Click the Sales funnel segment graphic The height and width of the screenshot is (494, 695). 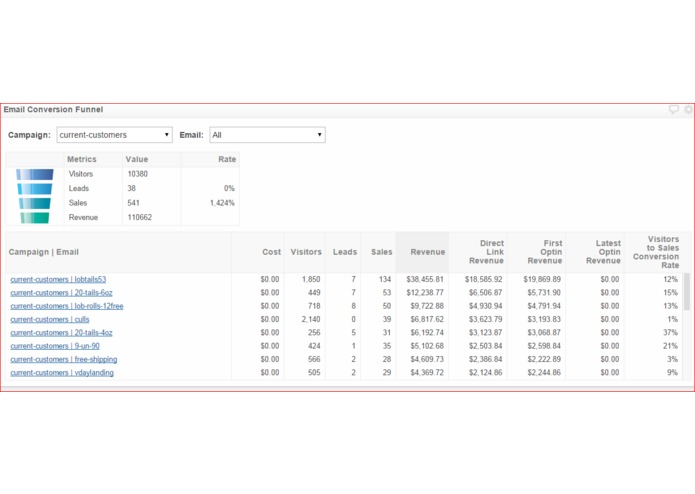35,203
